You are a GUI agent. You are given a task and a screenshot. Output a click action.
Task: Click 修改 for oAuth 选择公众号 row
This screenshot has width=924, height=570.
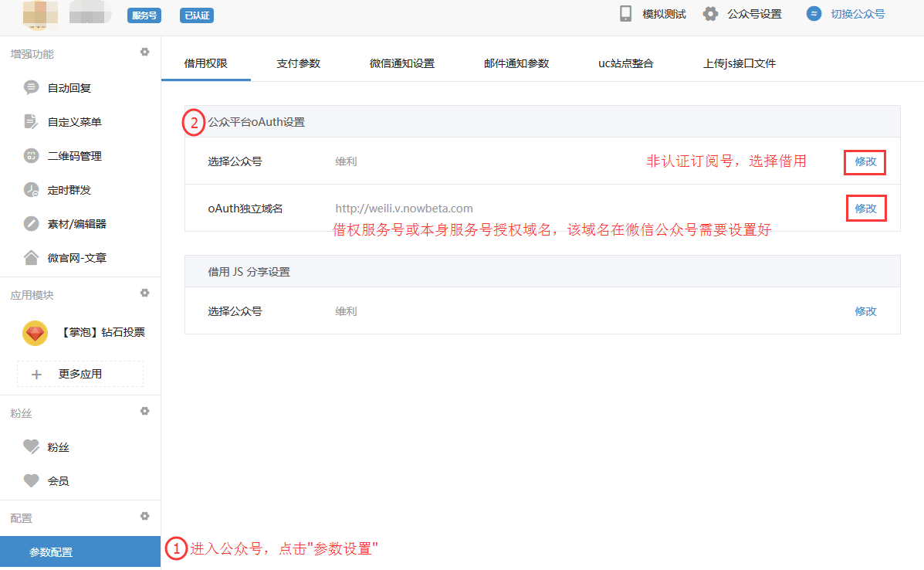point(865,161)
